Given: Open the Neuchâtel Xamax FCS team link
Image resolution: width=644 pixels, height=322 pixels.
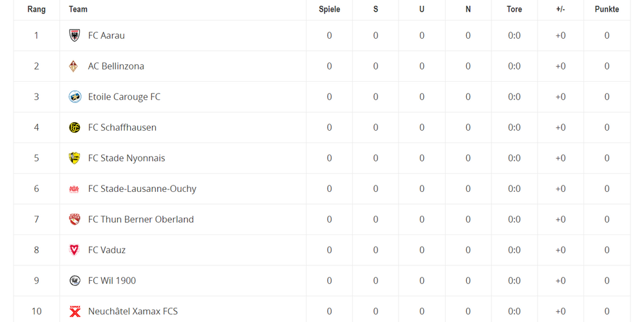Looking at the screenshot, I should click(133, 311).
